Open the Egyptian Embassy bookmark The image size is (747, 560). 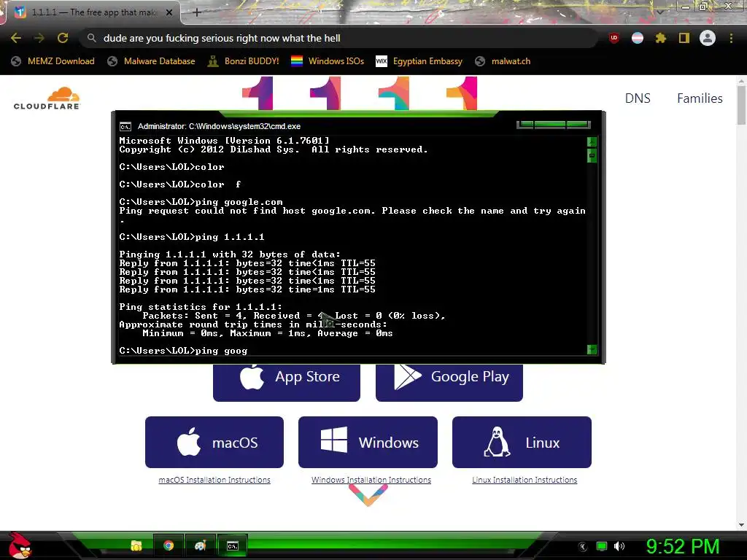[419, 61]
